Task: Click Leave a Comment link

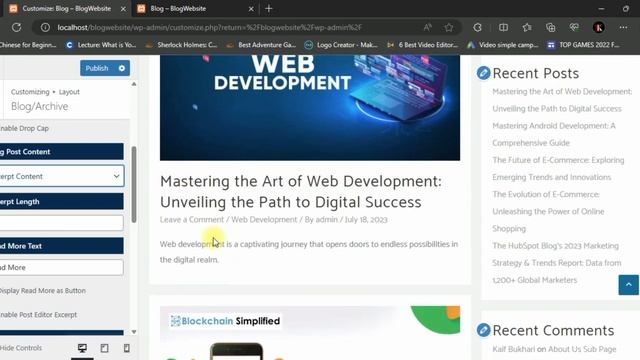Action: click(192, 220)
